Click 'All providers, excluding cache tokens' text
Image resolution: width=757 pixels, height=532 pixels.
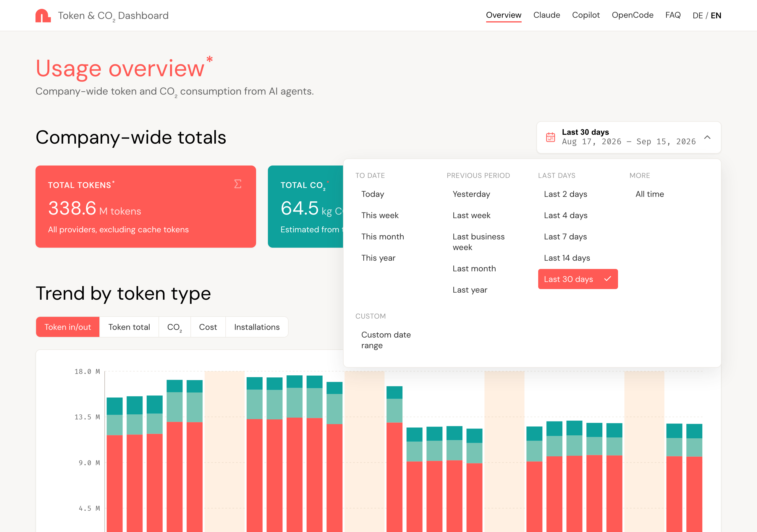pos(118,229)
